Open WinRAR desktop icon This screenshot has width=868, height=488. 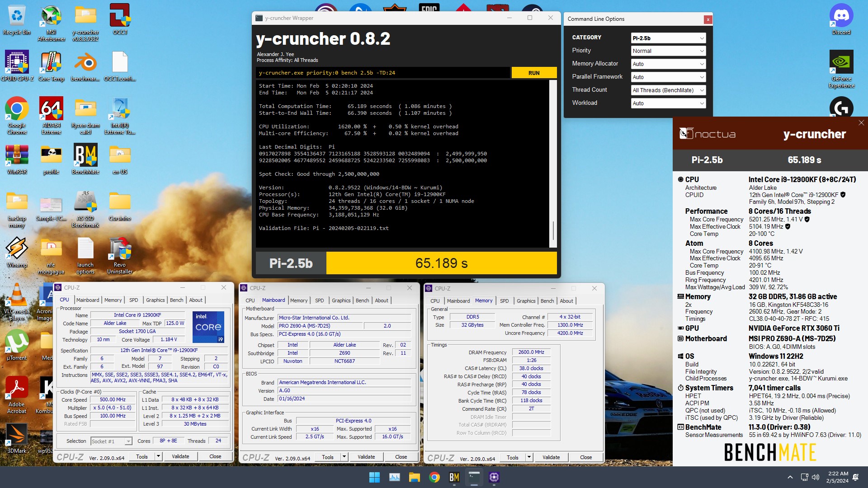tap(17, 159)
